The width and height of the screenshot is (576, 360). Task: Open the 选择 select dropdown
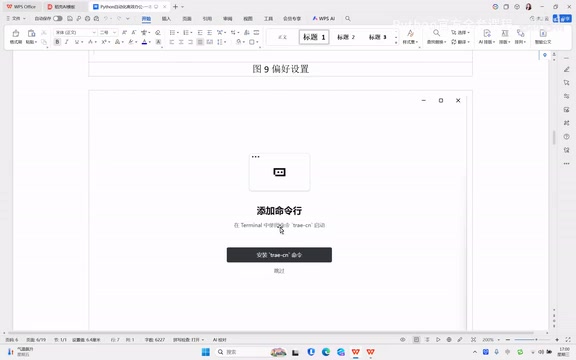(460, 32)
